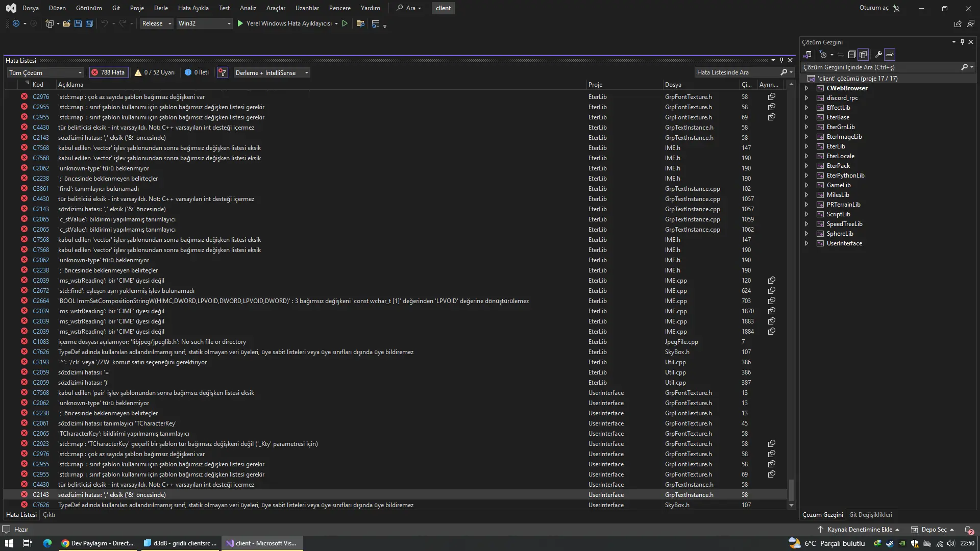Pin the Hata Listesi panel

pos(781,60)
